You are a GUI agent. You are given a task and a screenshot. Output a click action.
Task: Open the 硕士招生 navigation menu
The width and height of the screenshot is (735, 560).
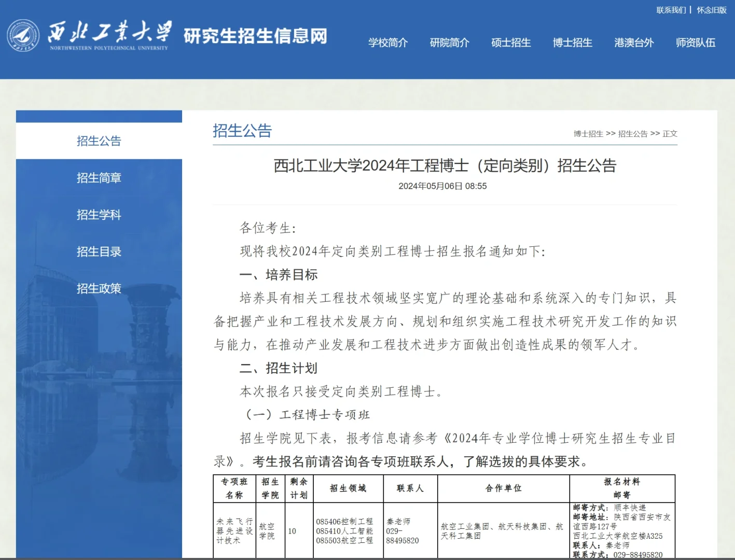tap(511, 43)
